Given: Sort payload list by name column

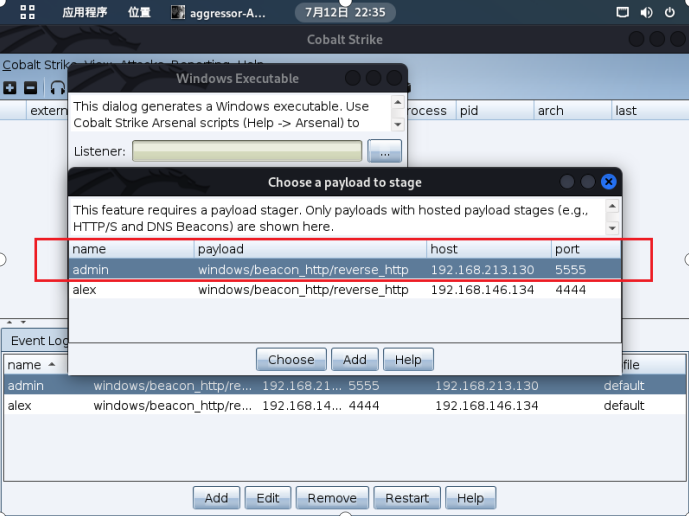Looking at the screenshot, I should [x=131, y=249].
